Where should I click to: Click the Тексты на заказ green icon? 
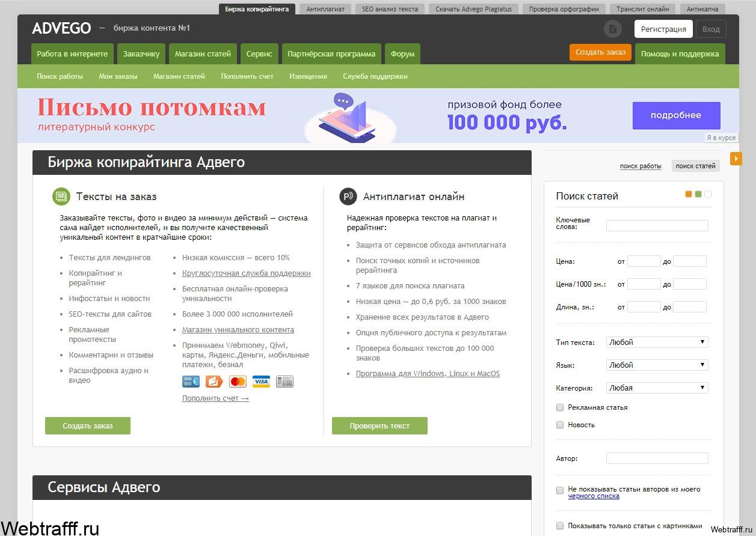[61, 196]
